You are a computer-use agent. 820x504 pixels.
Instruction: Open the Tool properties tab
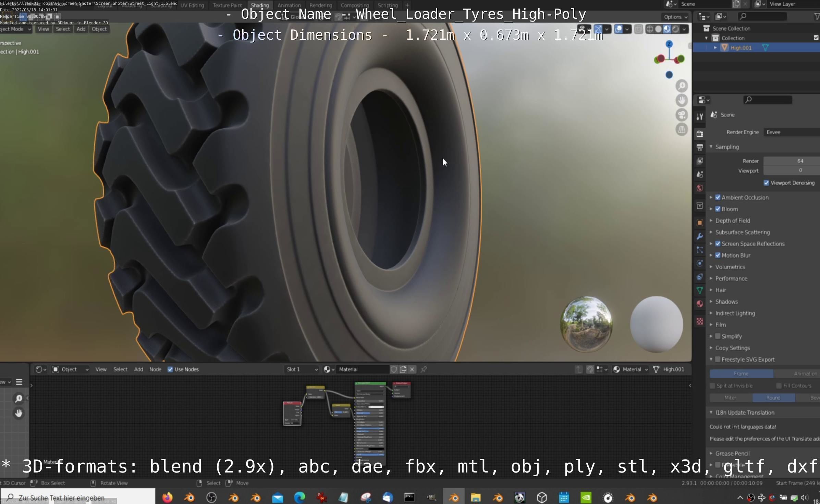coord(700,117)
